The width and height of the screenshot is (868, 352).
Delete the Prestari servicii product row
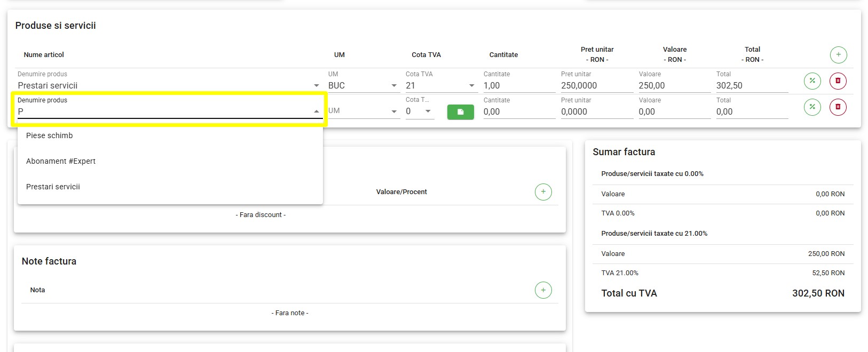point(838,81)
